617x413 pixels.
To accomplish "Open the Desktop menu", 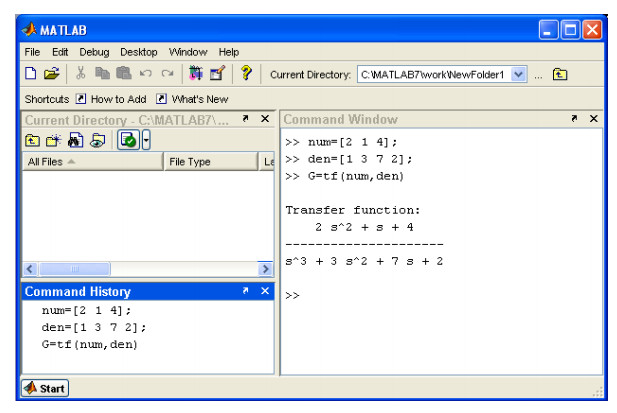I will (x=139, y=52).
